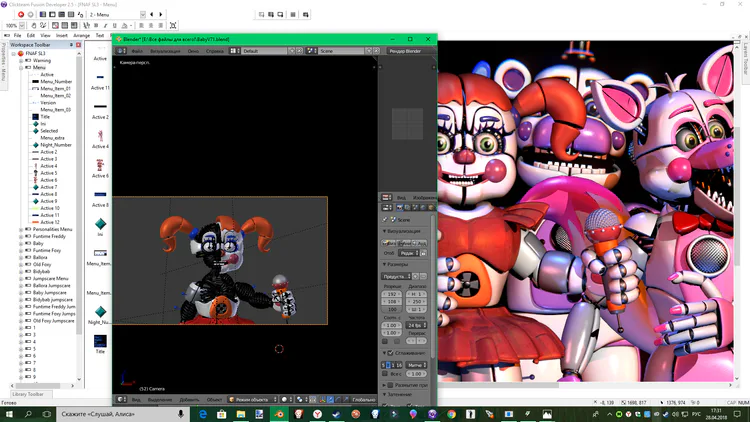Click the Blender icon in taskbar
750x422 pixels.
click(x=279, y=414)
